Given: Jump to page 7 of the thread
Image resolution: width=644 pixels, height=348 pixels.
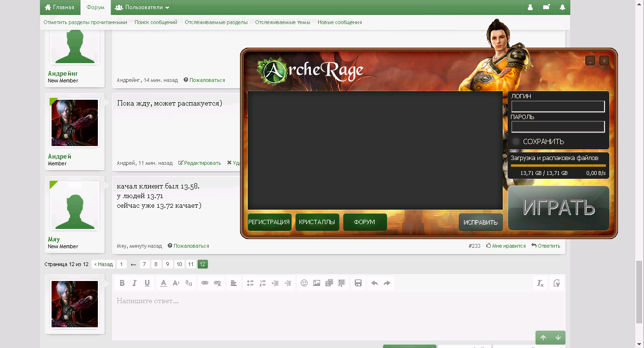Looking at the screenshot, I should [x=144, y=264].
